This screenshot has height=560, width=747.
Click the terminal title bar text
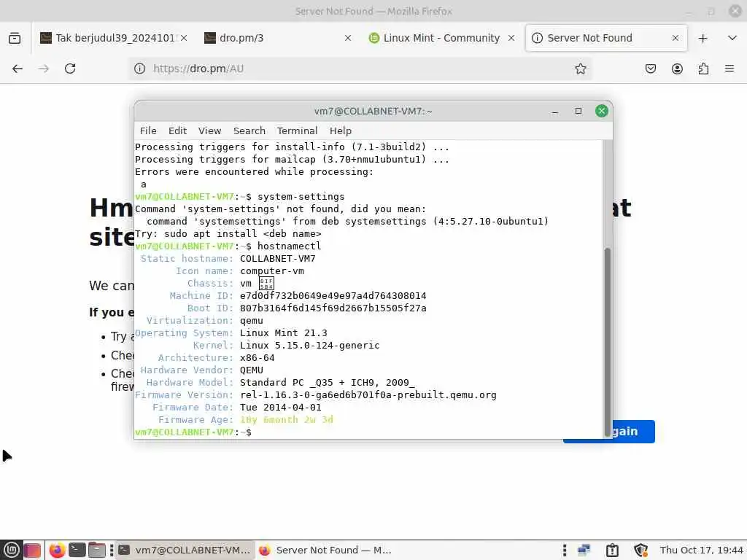pos(373,111)
